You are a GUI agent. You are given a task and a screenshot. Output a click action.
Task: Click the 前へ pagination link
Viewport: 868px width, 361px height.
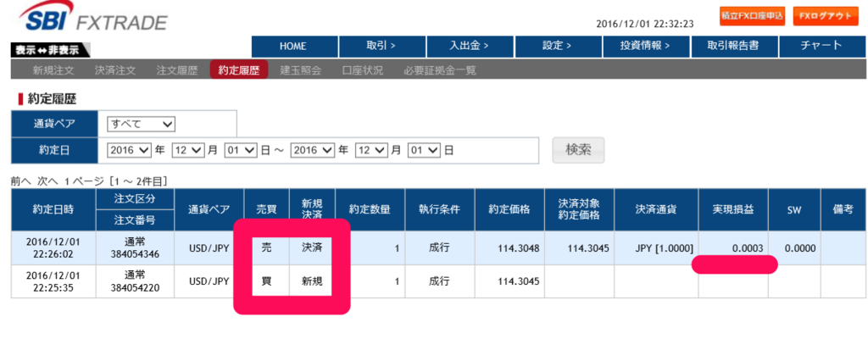point(20,181)
